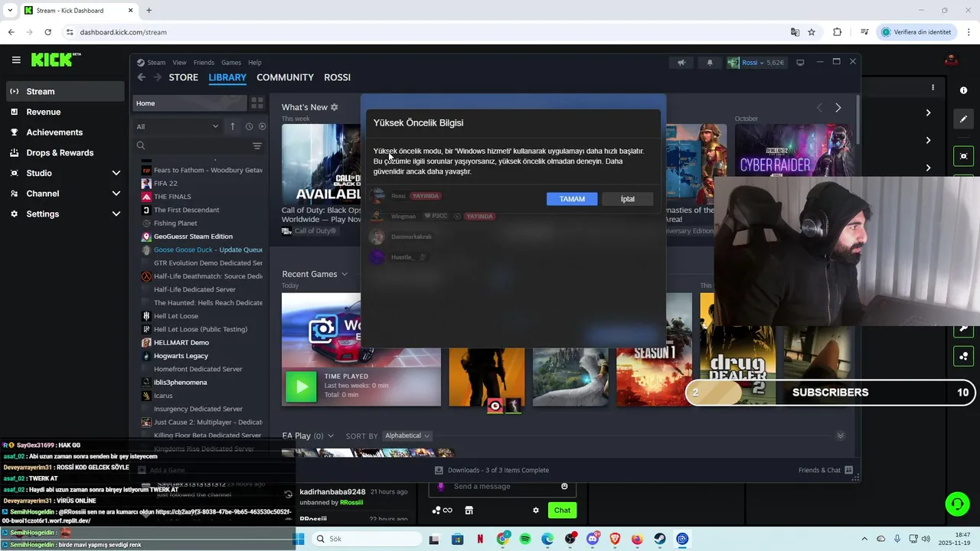Toggle library sort order up arrow

click(233, 126)
